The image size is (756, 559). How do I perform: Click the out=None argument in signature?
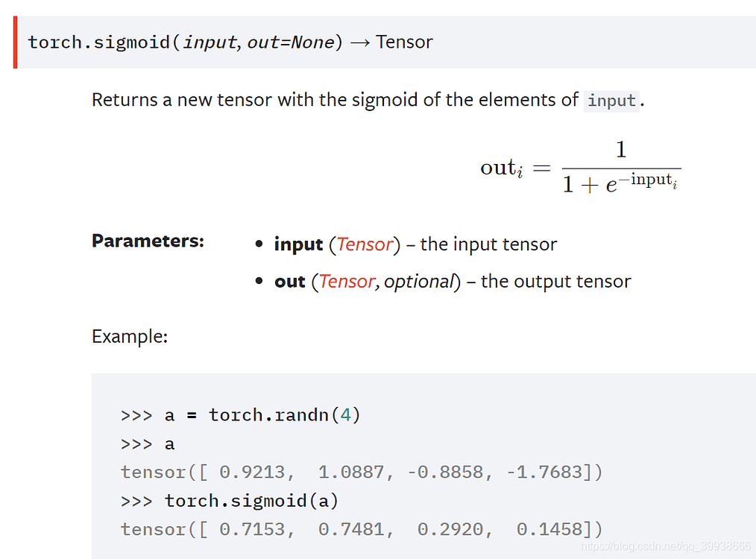(291, 42)
